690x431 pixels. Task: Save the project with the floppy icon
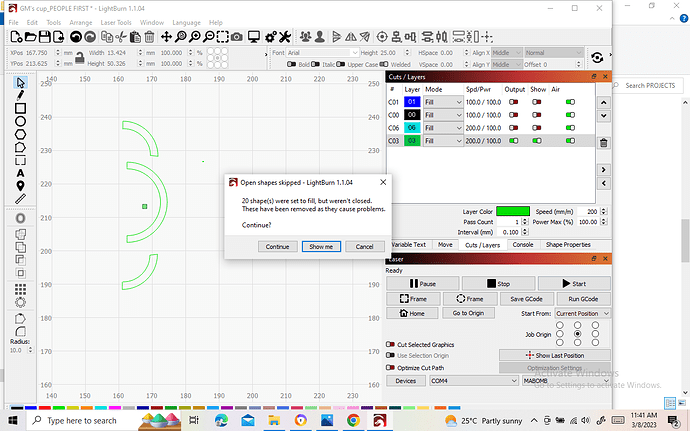44,37
